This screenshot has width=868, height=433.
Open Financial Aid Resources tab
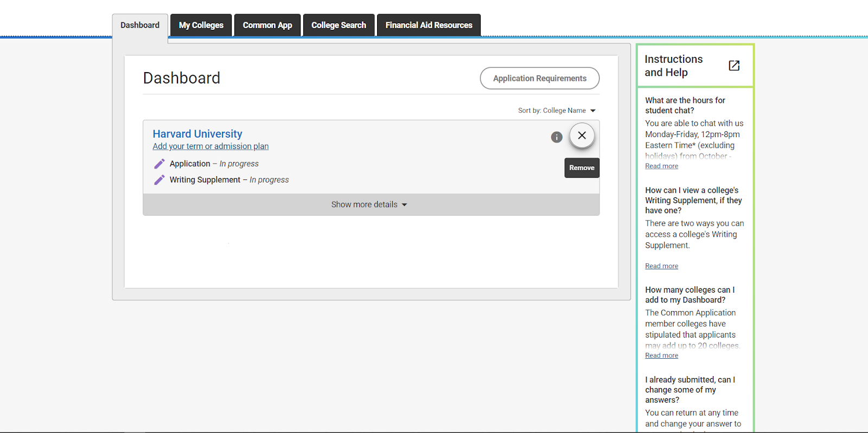429,25
